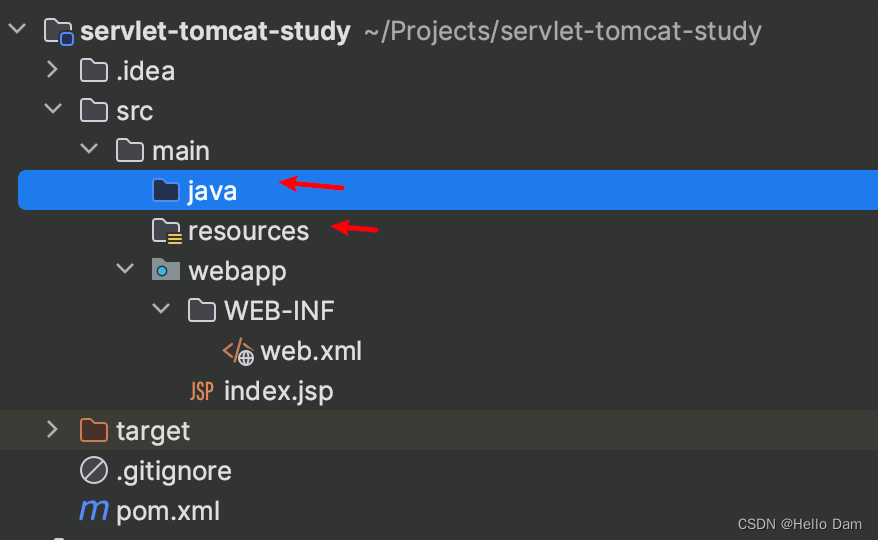Collapse the WEB-INF folder
The height and width of the screenshot is (540, 878).
161,308
